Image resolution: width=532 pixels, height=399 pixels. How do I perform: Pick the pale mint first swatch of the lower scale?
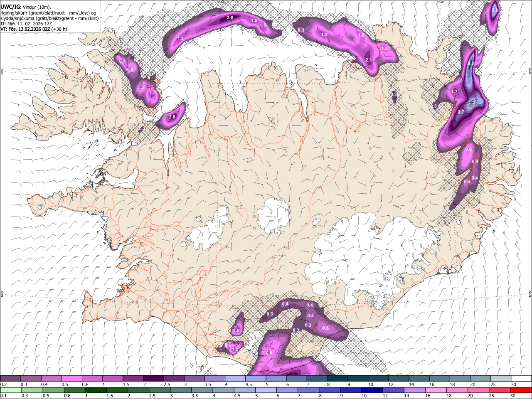click(x=10, y=390)
